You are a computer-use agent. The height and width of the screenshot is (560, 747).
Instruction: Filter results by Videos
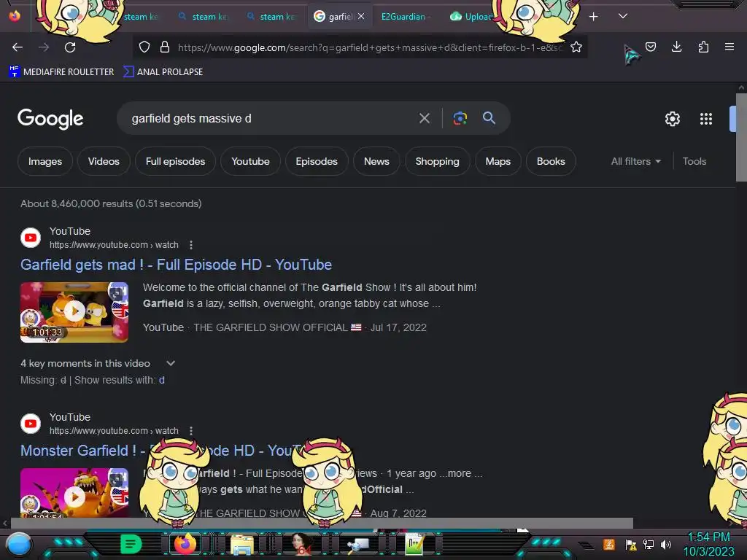pyautogui.click(x=104, y=161)
